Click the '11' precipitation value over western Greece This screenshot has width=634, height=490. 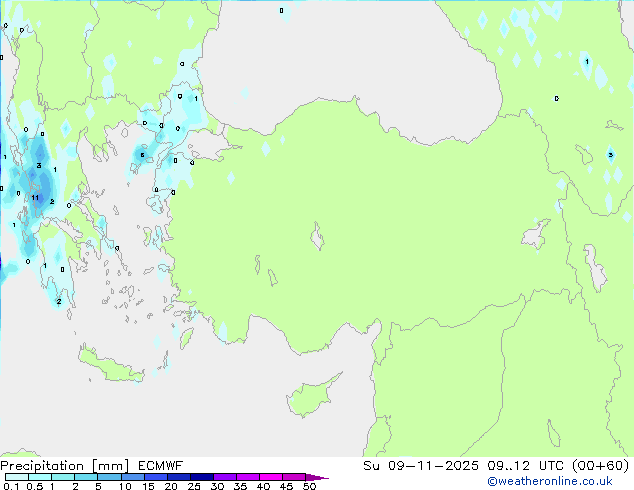click(x=35, y=198)
